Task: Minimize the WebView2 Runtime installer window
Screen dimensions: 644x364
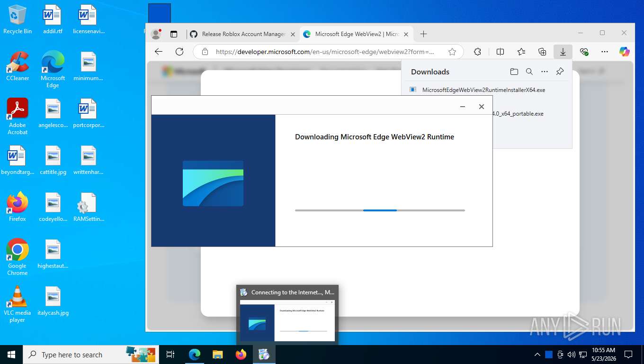Action: click(x=463, y=107)
